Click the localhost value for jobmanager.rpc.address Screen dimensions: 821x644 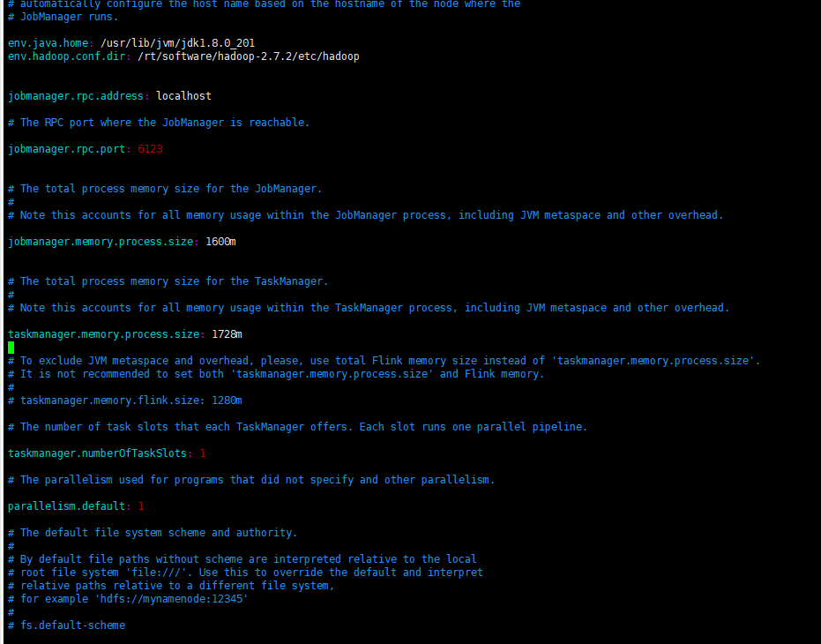(183, 95)
